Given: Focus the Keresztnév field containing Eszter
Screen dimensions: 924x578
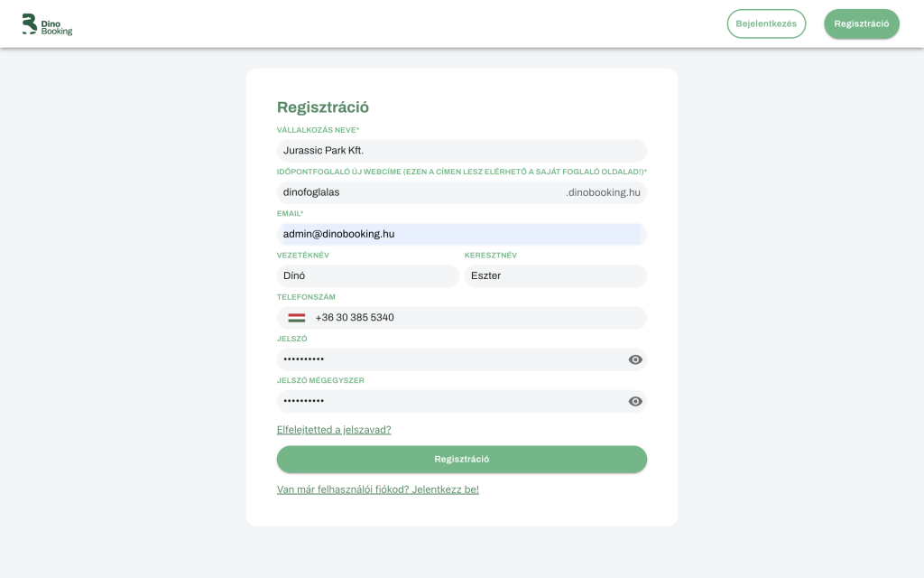Looking at the screenshot, I should pos(555,275).
